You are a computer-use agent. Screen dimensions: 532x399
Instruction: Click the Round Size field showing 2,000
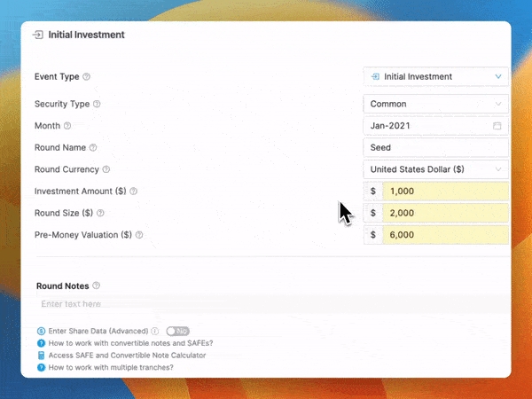click(x=445, y=214)
